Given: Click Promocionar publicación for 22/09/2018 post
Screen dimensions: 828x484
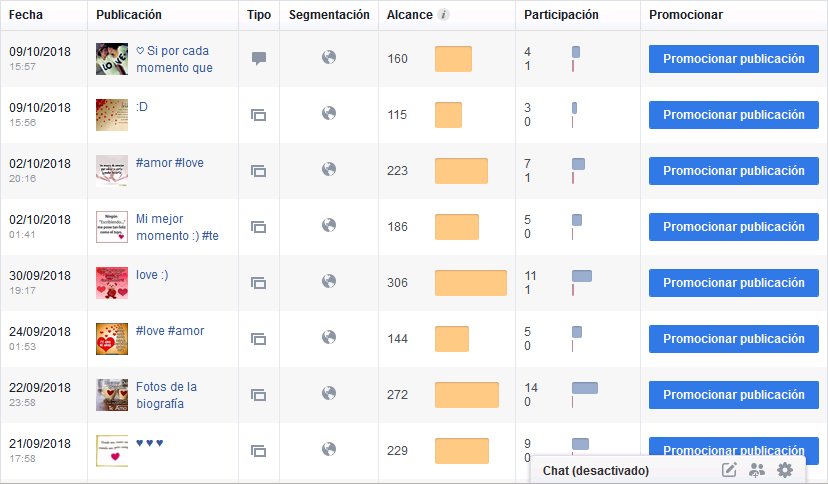Looking at the screenshot, I should click(733, 395).
